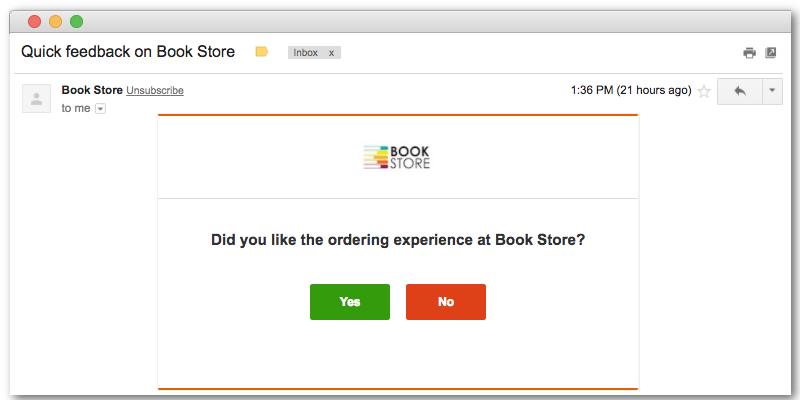The image size is (800, 400).
Task: Click the green maximize window button
Action: coord(77,21)
